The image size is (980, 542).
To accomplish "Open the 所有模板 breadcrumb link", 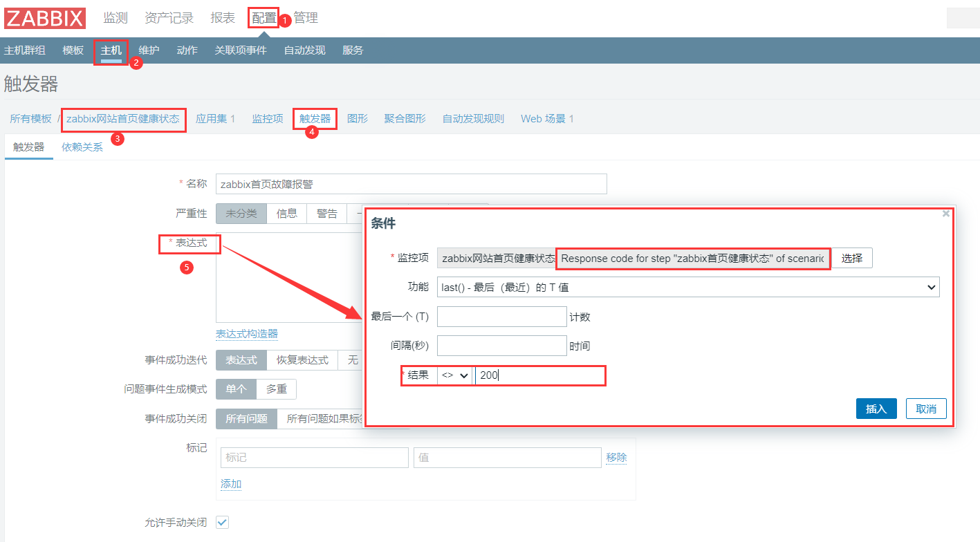I will point(30,119).
